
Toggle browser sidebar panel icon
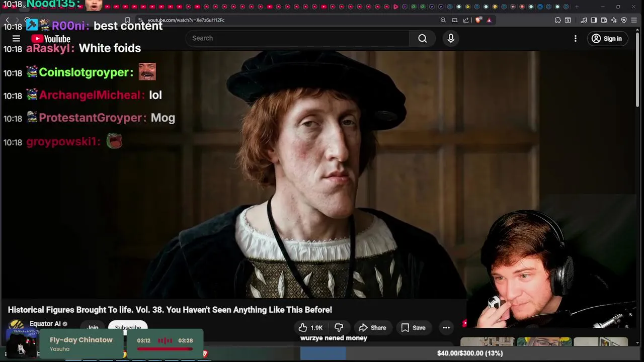coord(594,20)
